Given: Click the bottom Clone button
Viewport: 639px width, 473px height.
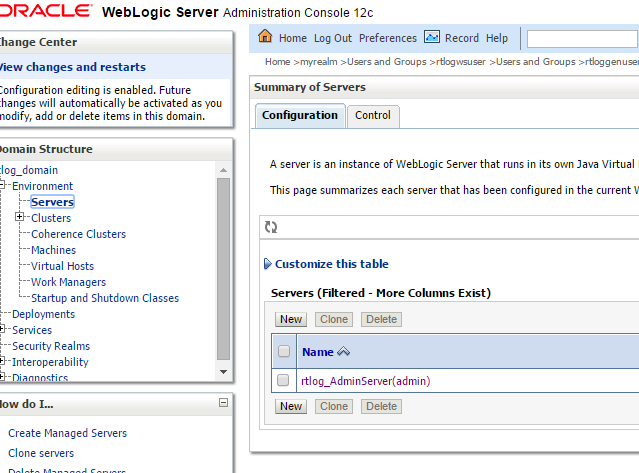Looking at the screenshot, I should (334, 406).
